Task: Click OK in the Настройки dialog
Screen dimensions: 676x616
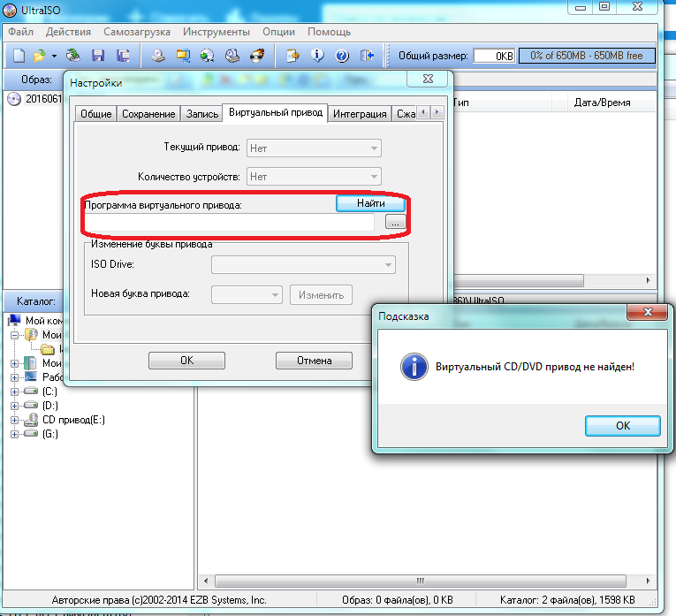Action: (x=186, y=361)
